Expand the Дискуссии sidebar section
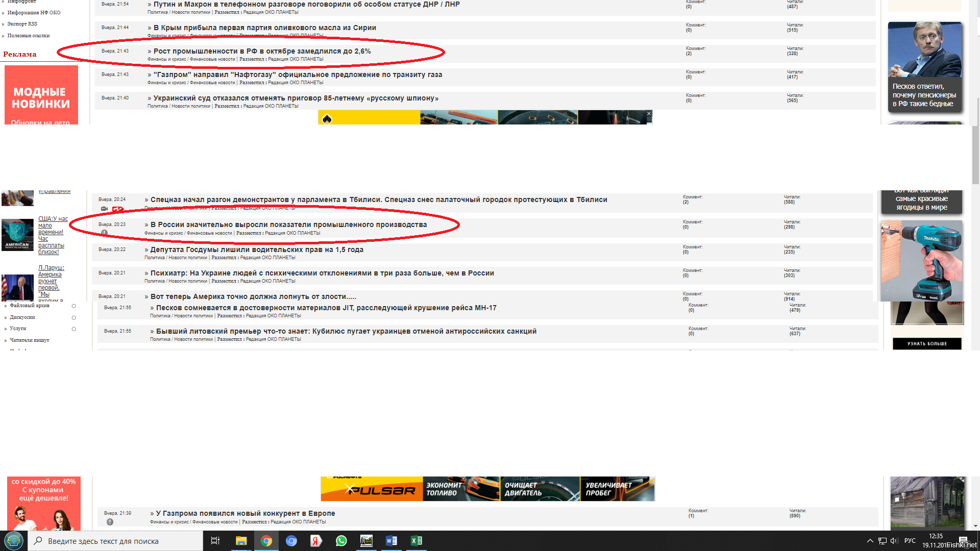Viewport: 980px width, 551px height. point(74,317)
